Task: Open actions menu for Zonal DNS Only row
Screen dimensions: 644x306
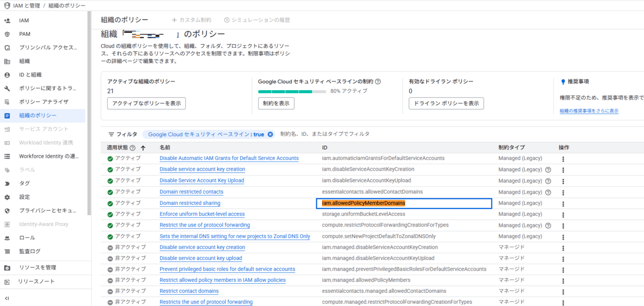Action: tap(563, 237)
